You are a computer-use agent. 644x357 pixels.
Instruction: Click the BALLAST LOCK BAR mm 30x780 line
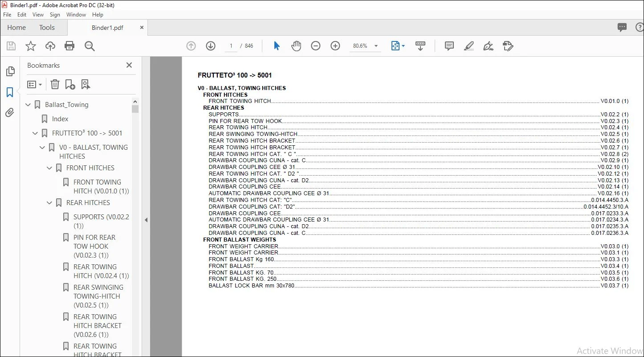point(418,286)
